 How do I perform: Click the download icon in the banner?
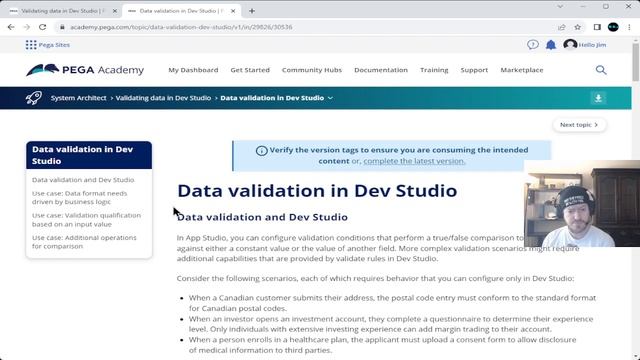pos(598,98)
